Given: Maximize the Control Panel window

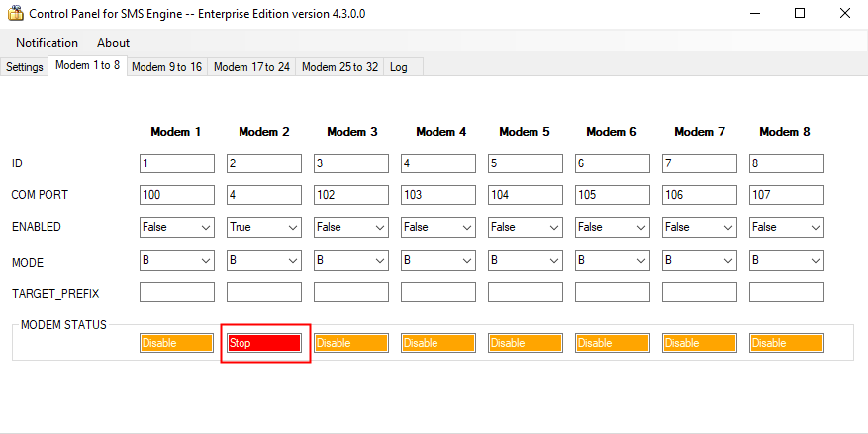Looking at the screenshot, I should (x=799, y=14).
